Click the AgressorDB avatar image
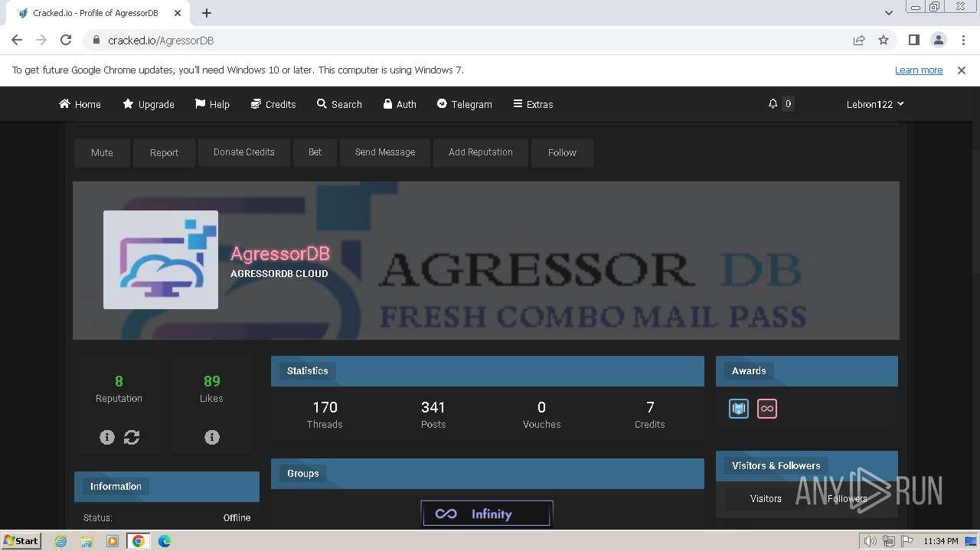The height and width of the screenshot is (551, 980). (161, 259)
